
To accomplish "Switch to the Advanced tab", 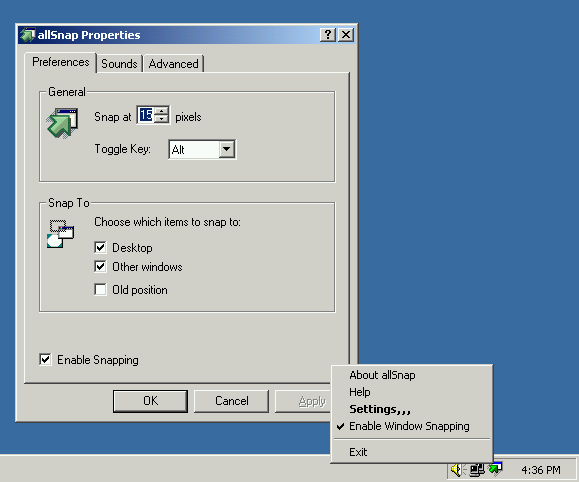I will point(174,64).
